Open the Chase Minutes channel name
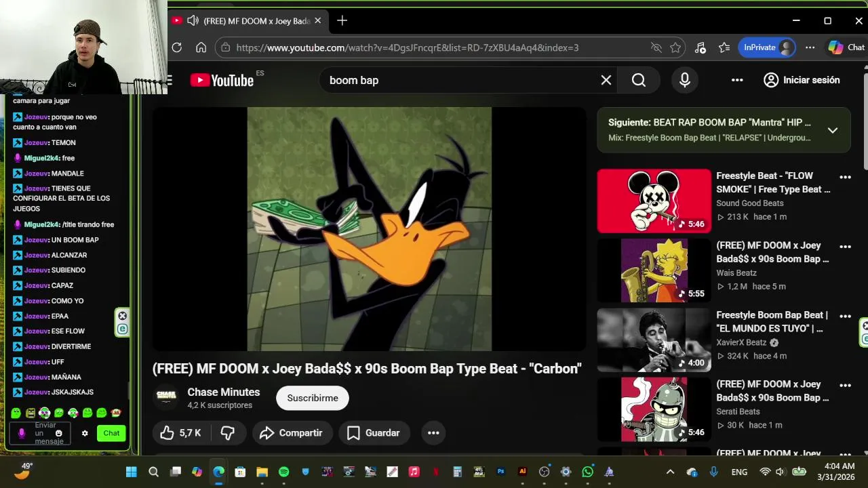The image size is (868, 488). point(224,392)
